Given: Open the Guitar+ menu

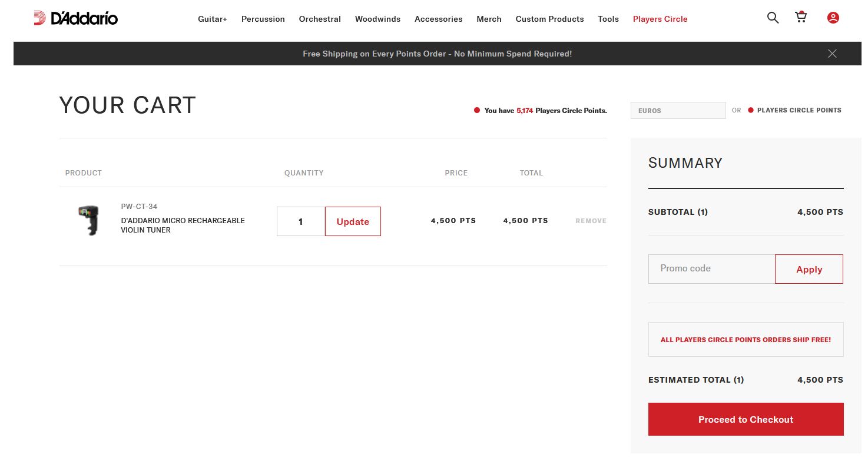Looking at the screenshot, I should coord(213,19).
